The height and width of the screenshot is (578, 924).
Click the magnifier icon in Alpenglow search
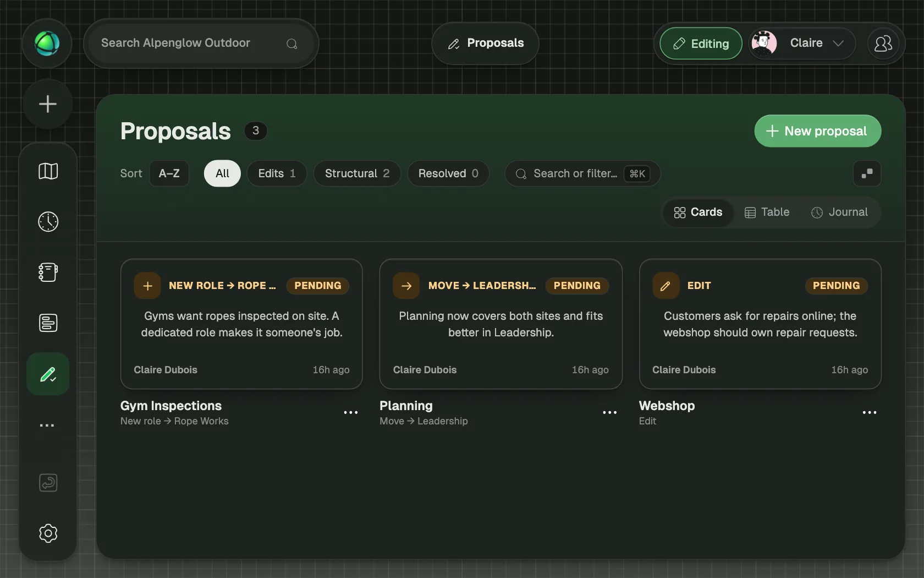tap(292, 43)
